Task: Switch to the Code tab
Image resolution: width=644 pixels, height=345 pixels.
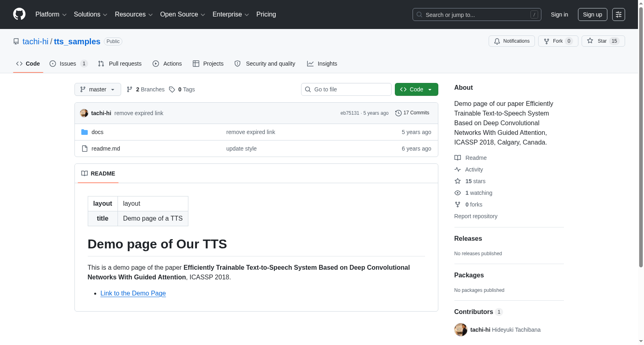Action: pyautogui.click(x=28, y=64)
